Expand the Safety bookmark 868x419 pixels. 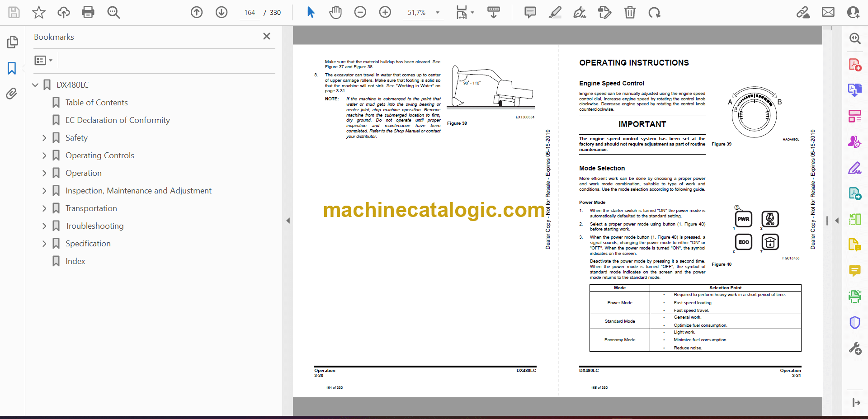coord(44,138)
